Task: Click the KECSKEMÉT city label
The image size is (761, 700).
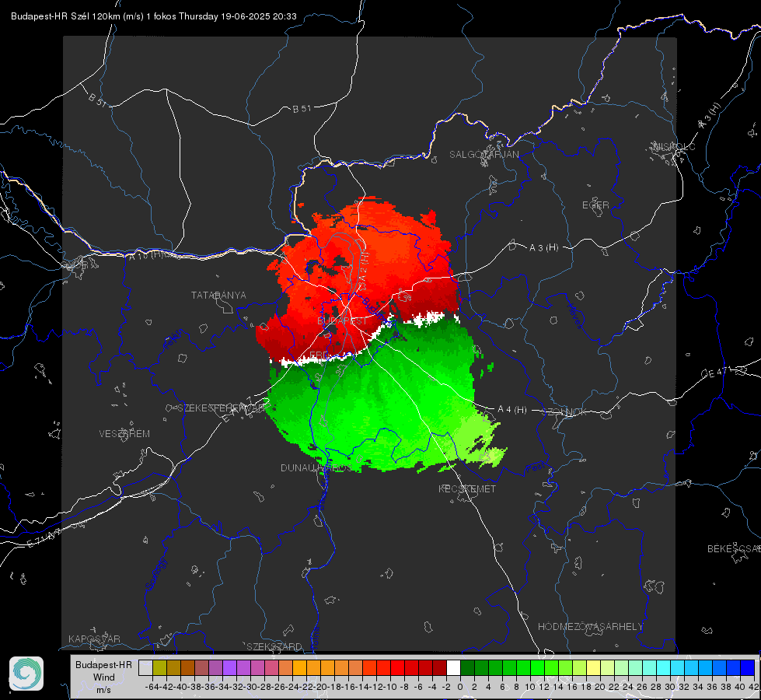Action: (x=467, y=488)
